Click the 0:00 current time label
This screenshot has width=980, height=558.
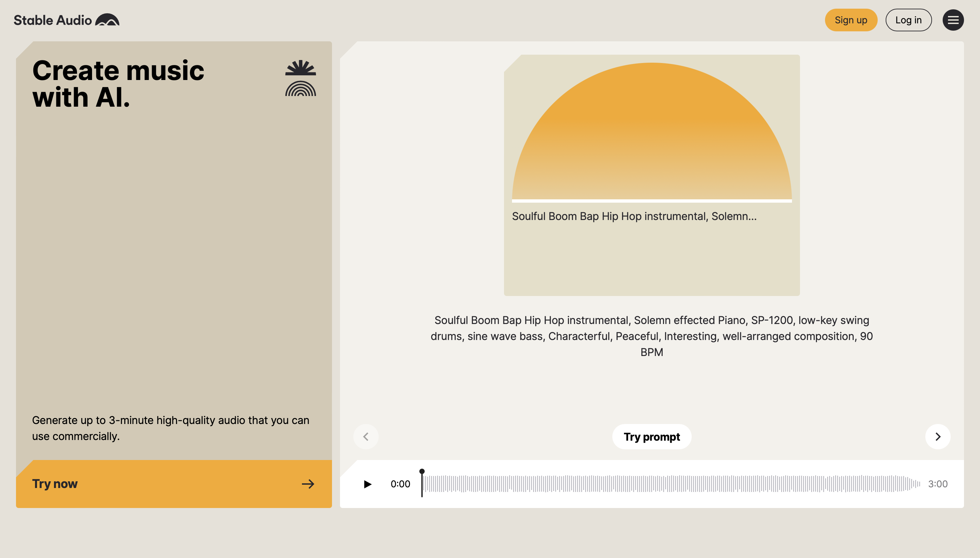pyautogui.click(x=400, y=484)
